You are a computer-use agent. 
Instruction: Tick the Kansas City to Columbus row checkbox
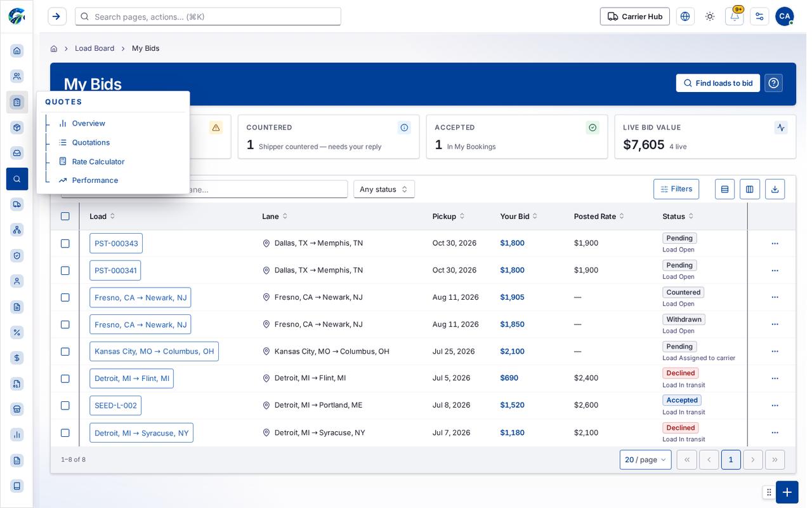coord(65,352)
